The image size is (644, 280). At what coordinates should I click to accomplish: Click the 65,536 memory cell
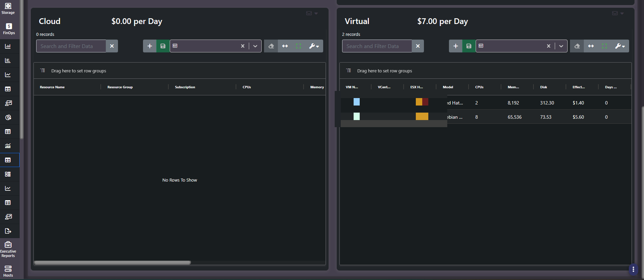[515, 117]
